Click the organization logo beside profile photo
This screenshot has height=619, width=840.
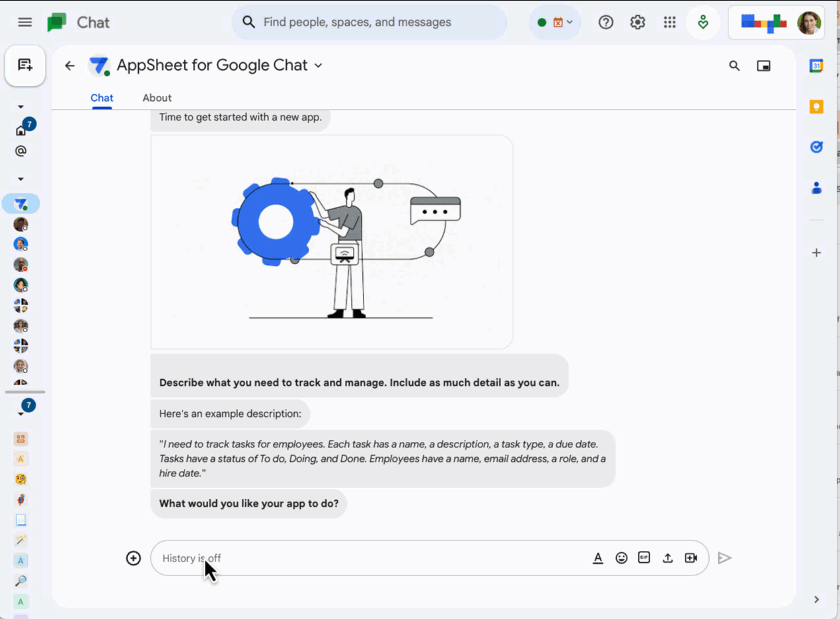[x=763, y=22]
